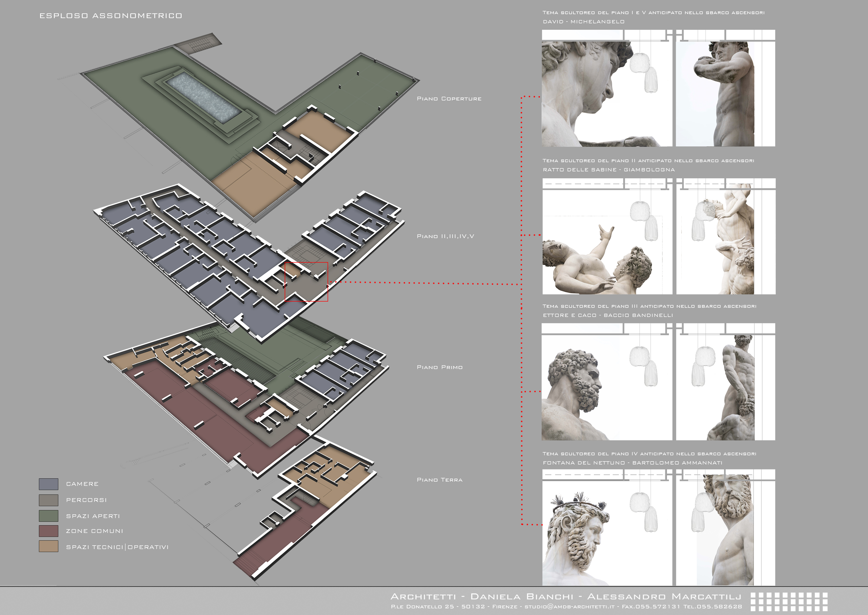This screenshot has width=868, height=615.
Task: Select the 'Esploso Assonometrico' title
Action: (x=111, y=16)
